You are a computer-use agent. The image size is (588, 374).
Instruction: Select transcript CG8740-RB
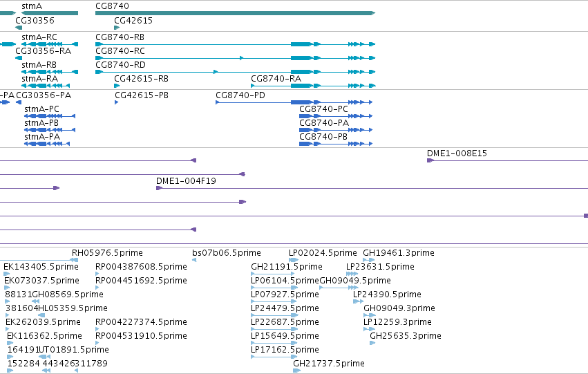[x=235, y=44]
